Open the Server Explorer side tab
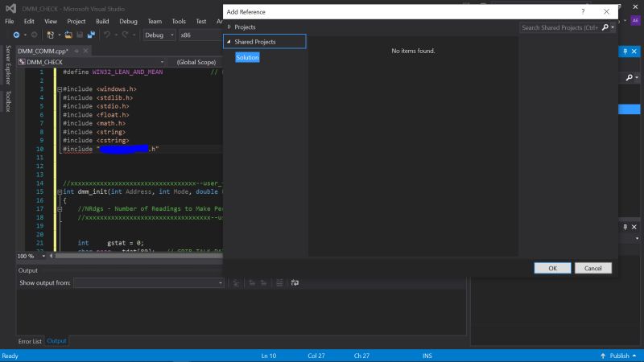 pos(8,65)
